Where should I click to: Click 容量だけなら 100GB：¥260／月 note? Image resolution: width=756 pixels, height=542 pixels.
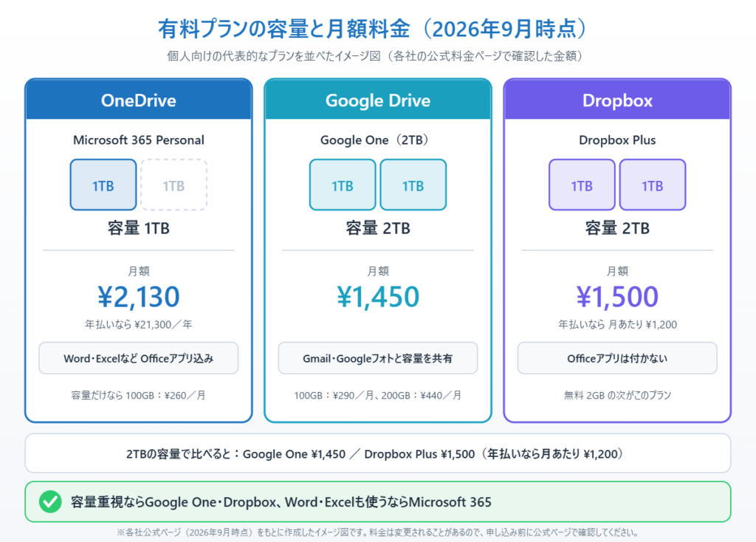[x=139, y=395]
